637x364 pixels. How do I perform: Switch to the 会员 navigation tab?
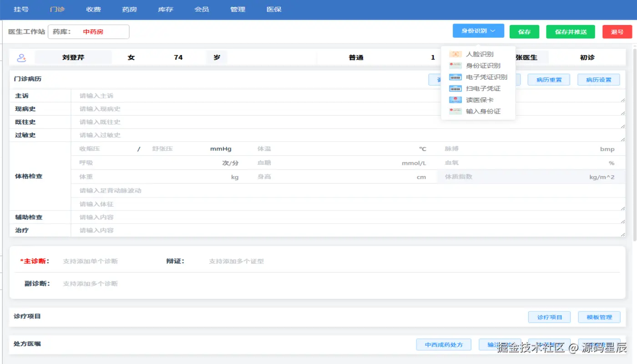pos(202,9)
